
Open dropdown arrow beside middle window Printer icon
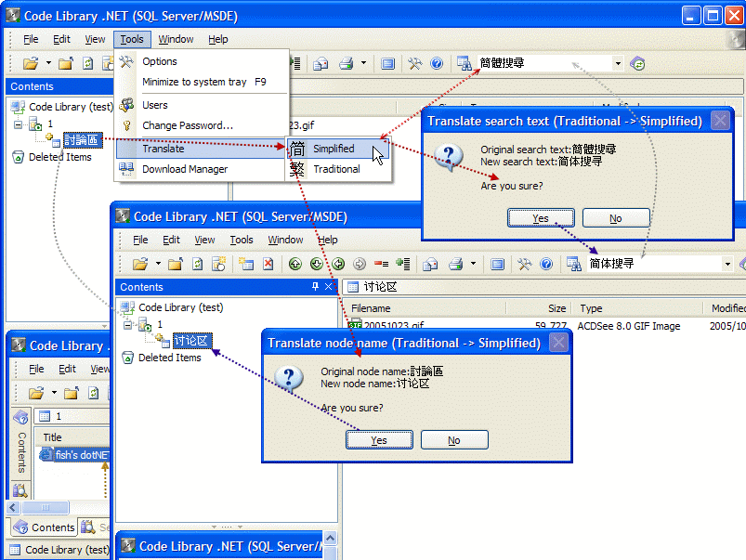(x=473, y=264)
